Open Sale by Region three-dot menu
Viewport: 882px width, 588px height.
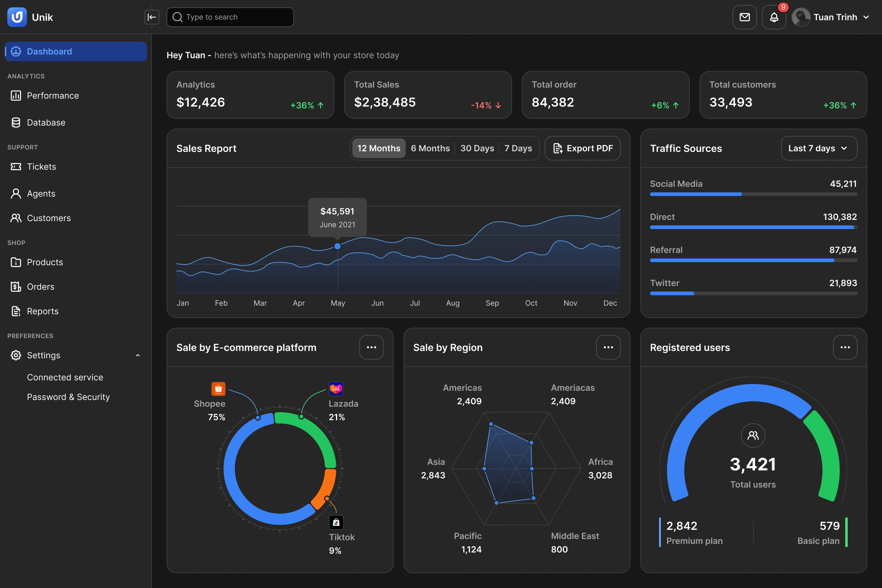pyautogui.click(x=608, y=347)
